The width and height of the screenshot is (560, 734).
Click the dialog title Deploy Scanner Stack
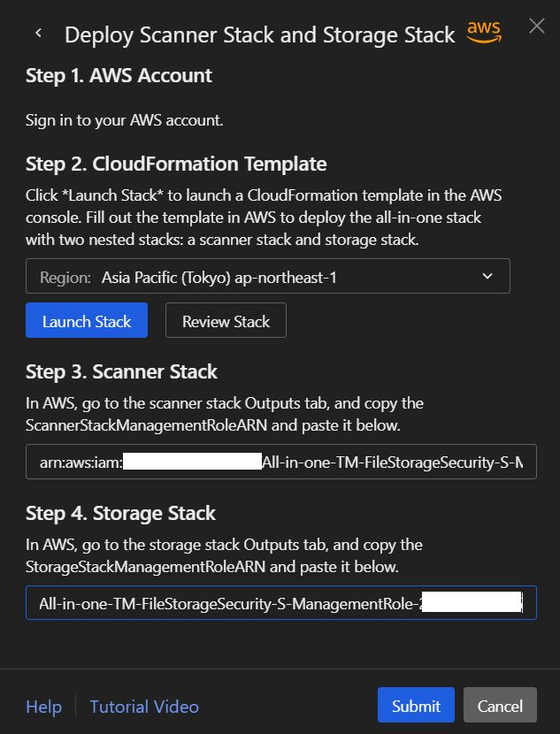(x=259, y=35)
